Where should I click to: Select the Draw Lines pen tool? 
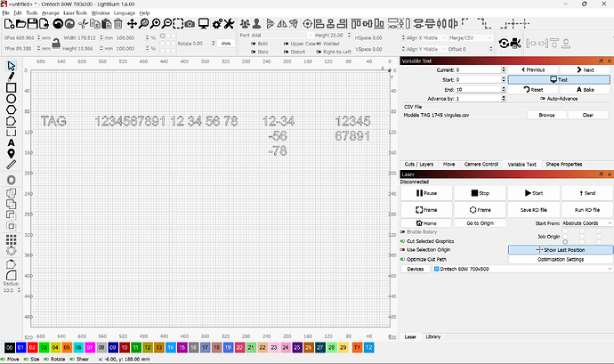tap(11, 77)
